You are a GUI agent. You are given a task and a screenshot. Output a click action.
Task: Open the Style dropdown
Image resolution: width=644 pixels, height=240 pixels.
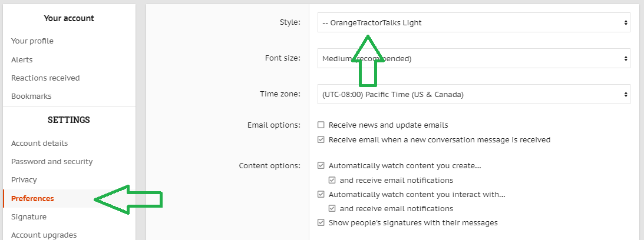(474, 23)
